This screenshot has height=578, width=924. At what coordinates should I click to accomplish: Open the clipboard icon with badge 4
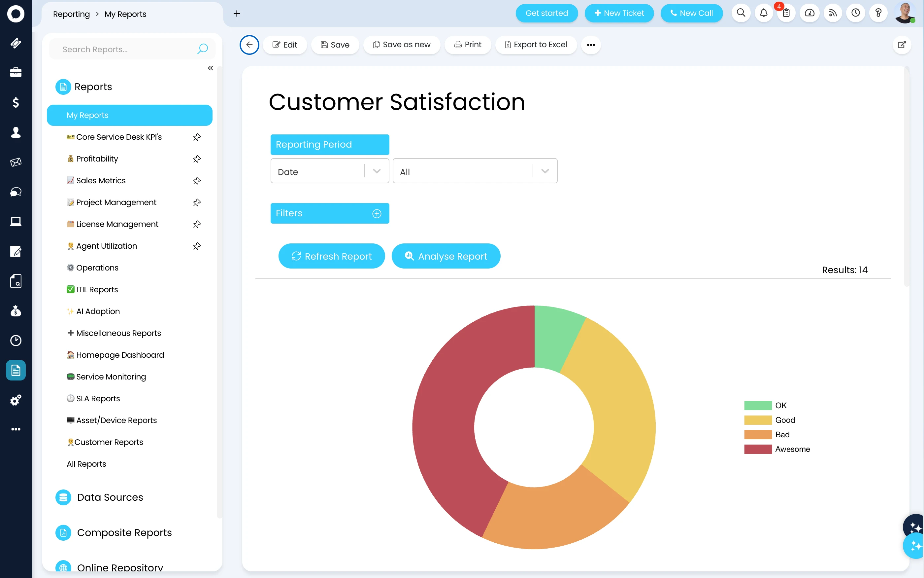(x=786, y=13)
